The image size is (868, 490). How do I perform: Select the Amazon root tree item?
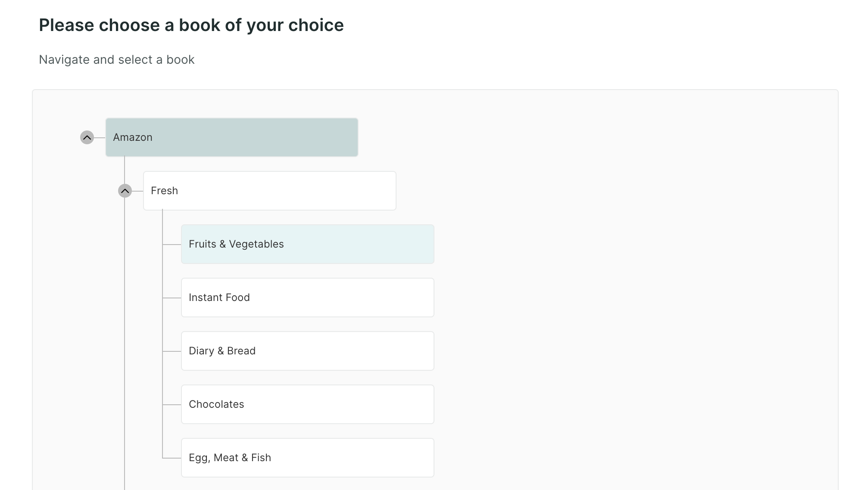(232, 137)
